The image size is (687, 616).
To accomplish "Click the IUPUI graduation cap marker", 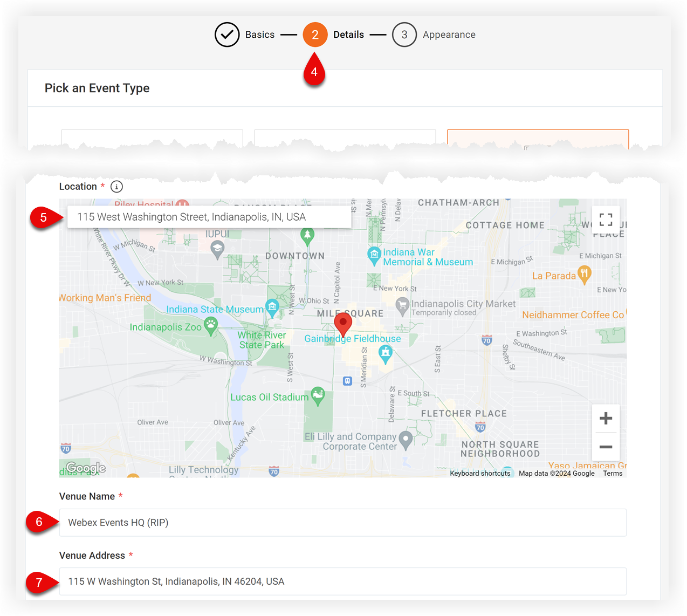I will tap(217, 250).
